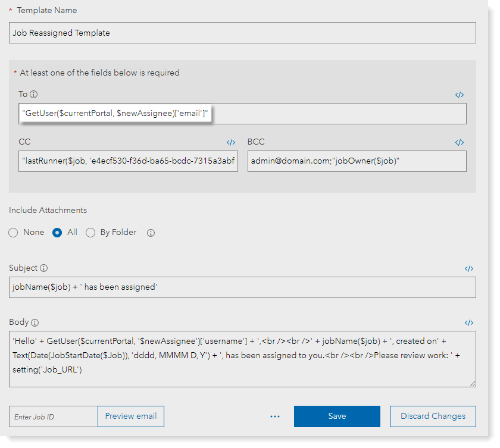Screen dimensions: 500x448
Task: Click the Preview email button
Action: pyautogui.click(x=131, y=416)
